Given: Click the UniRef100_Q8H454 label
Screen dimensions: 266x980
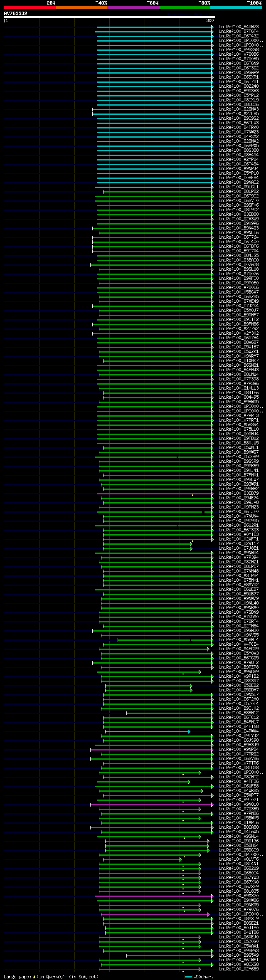Looking at the screenshot, I should [239, 155].
